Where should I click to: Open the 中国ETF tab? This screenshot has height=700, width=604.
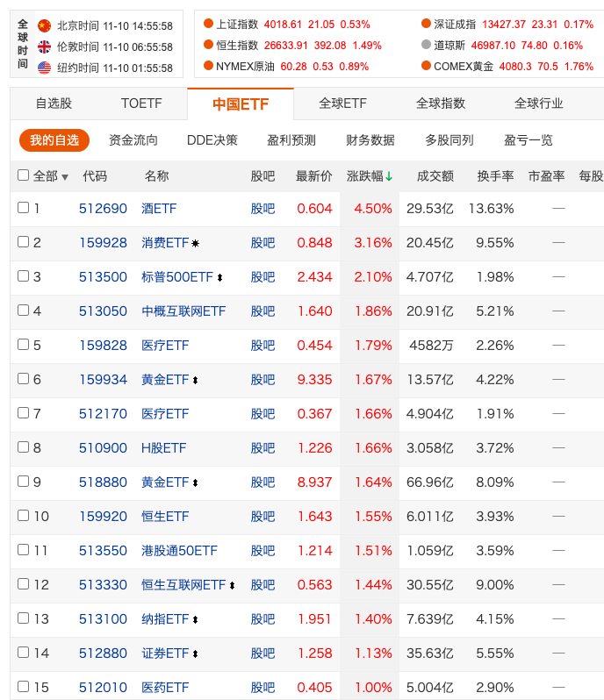click(x=241, y=104)
